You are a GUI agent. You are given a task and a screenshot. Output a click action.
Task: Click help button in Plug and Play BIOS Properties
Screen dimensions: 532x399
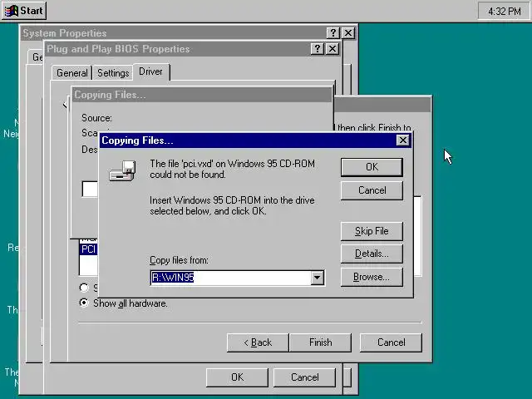coord(318,49)
